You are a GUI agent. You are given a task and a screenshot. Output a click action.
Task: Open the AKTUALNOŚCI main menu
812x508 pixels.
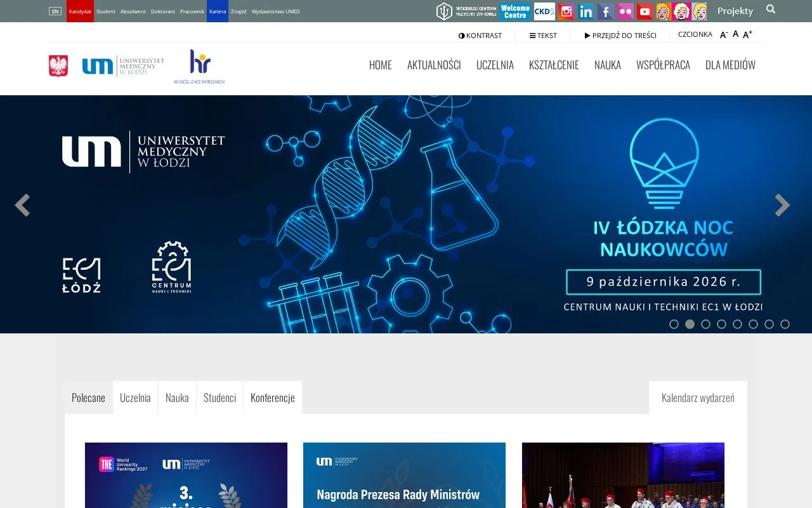tap(434, 65)
